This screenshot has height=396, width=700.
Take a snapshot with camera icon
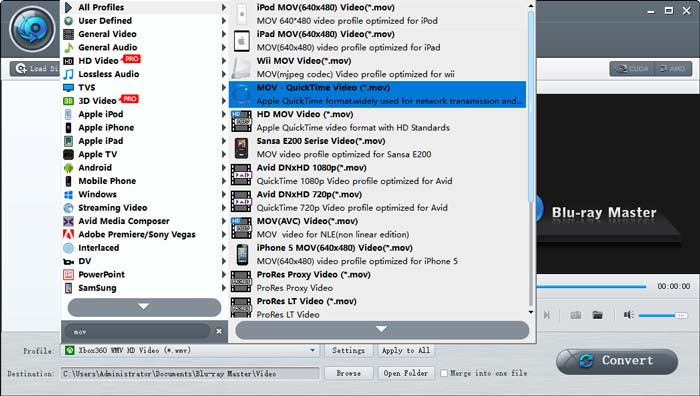tap(576, 315)
